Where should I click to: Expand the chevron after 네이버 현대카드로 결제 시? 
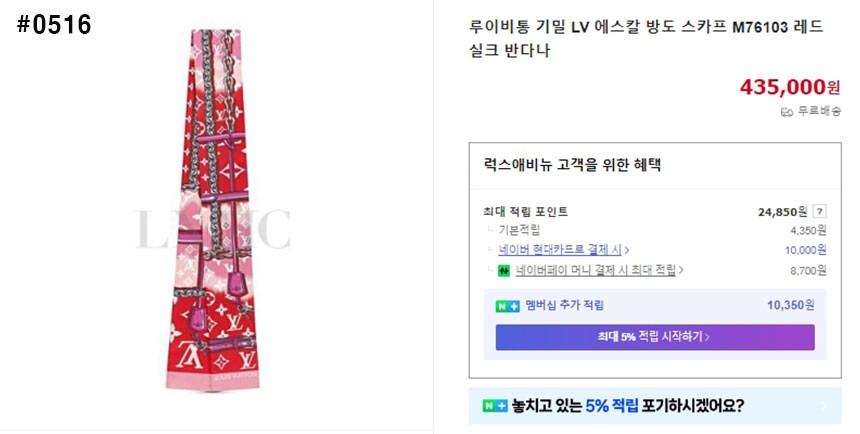coord(627,250)
